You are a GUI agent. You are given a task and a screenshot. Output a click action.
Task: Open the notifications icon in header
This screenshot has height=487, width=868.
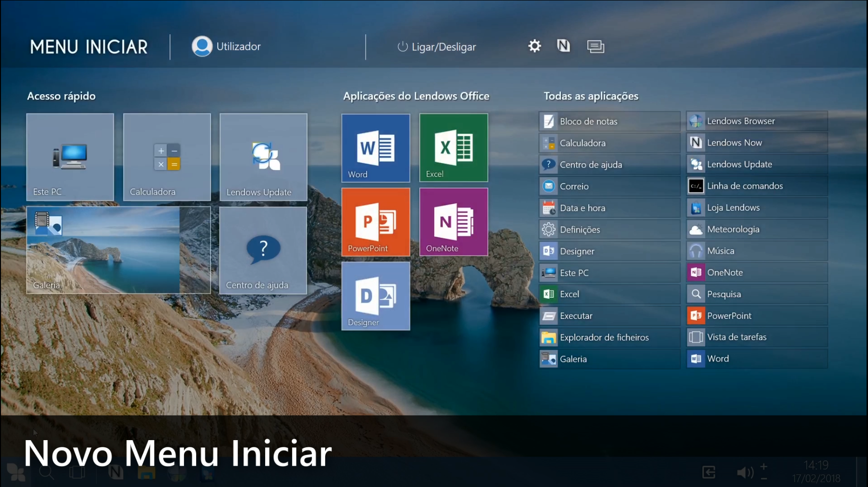(x=595, y=46)
